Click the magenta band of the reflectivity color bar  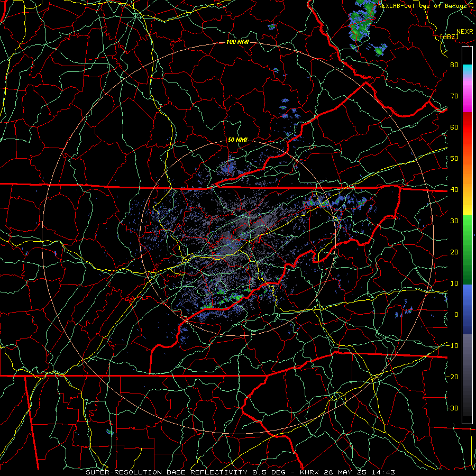467,97
